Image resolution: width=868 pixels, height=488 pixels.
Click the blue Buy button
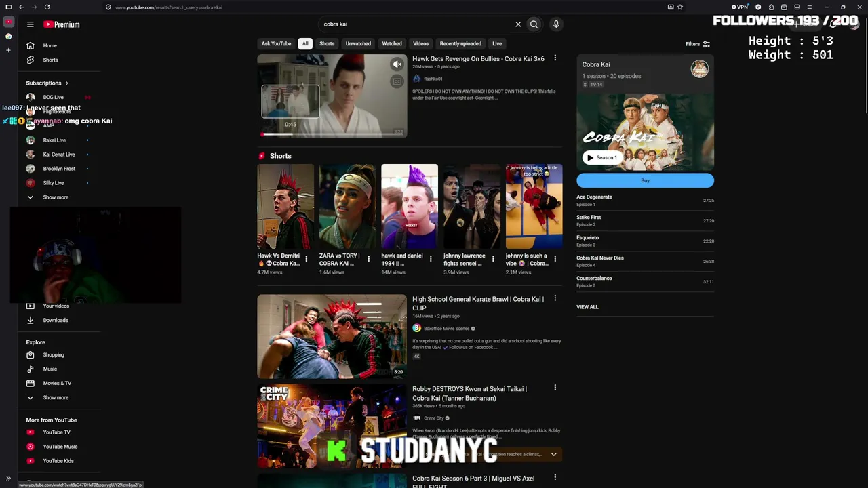[x=645, y=180]
